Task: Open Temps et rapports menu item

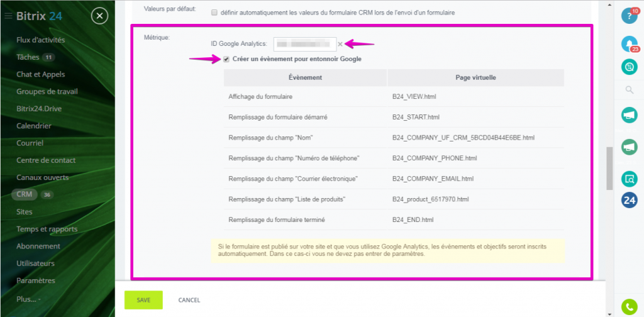Action: tap(47, 229)
